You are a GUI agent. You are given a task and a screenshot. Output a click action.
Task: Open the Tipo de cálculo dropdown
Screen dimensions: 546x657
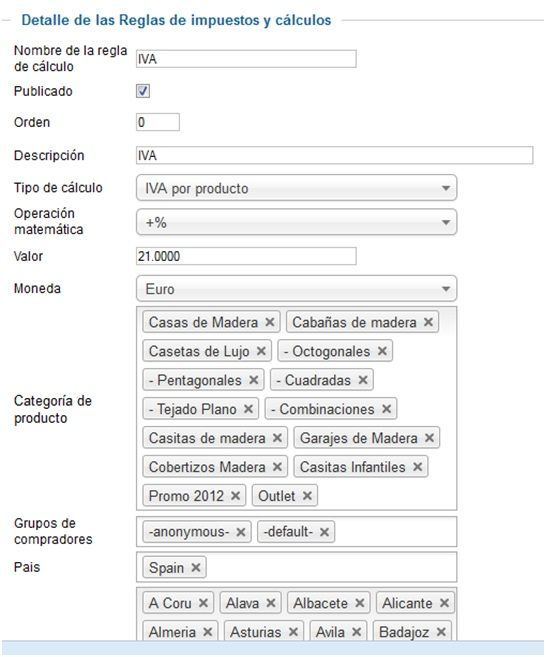(x=296, y=188)
